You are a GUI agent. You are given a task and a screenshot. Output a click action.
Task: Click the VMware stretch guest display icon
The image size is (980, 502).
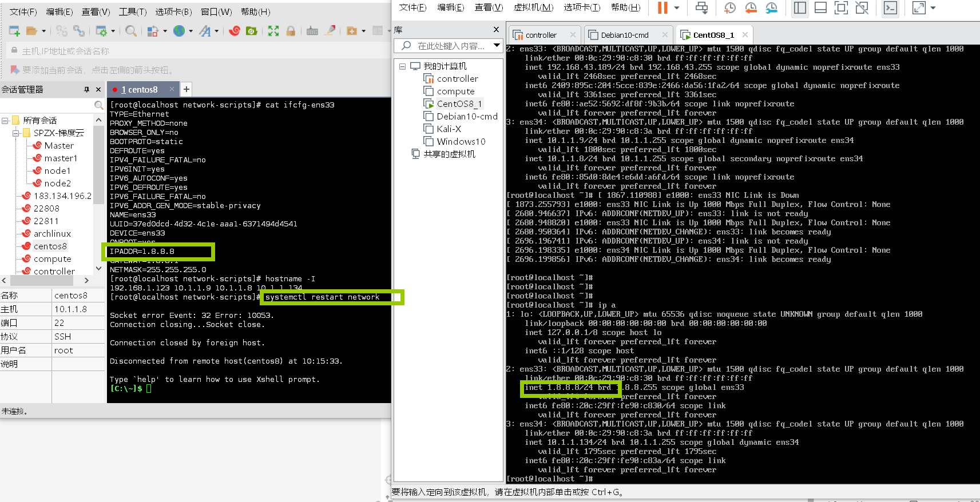click(x=919, y=7)
